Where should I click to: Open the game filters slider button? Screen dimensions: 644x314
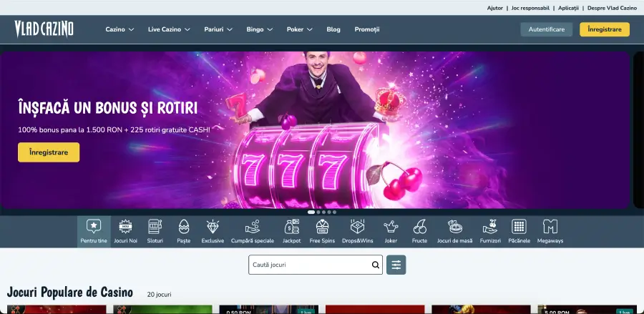click(x=396, y=265)
